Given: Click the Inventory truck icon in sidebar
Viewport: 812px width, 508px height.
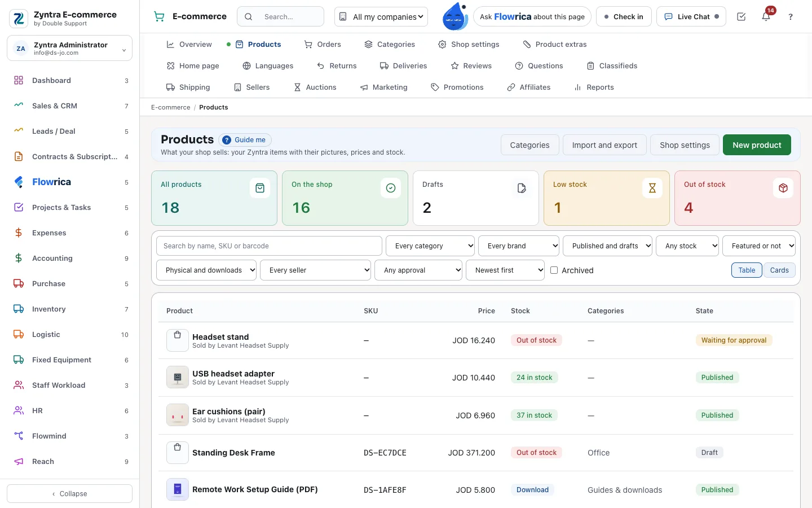Looking at the screenshot, I should 19,309.
